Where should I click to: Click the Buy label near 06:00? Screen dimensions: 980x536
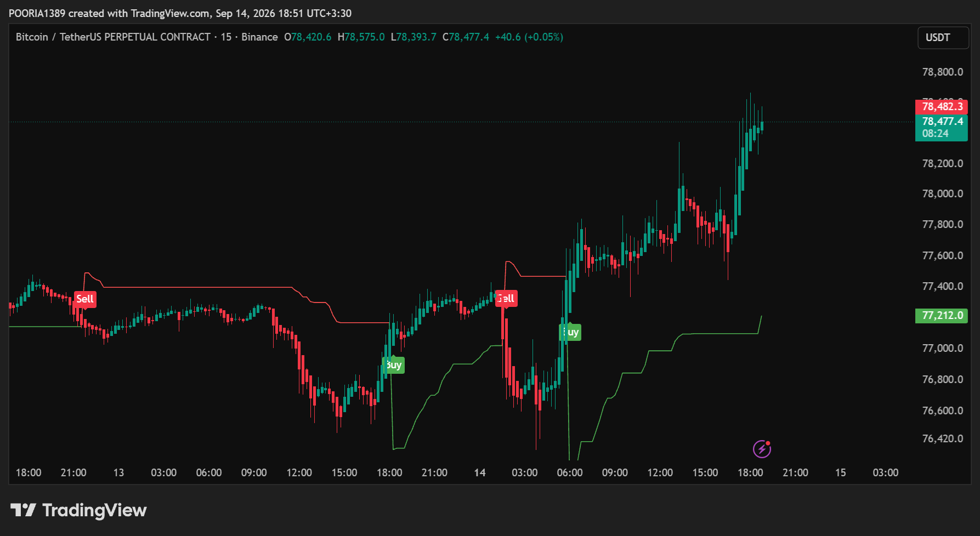pyautogui.click(x=570, y=332)
